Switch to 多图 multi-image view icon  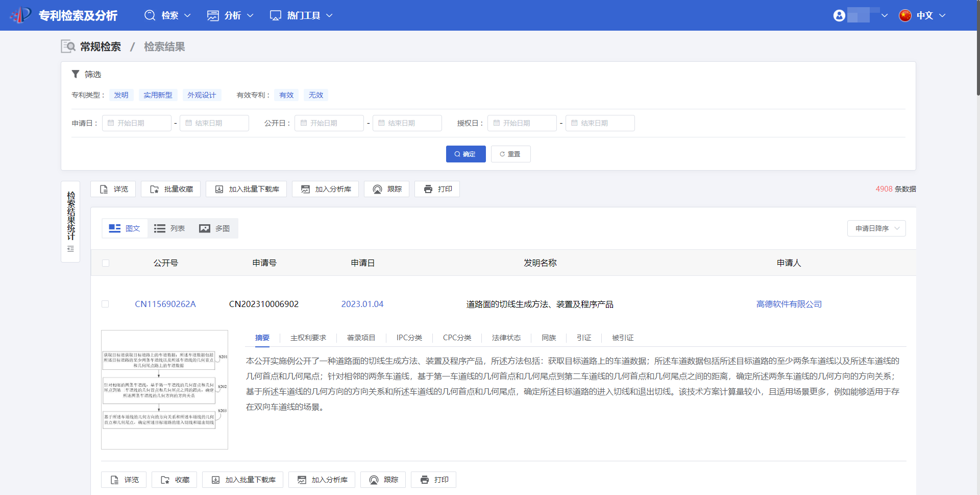(205, 228)
